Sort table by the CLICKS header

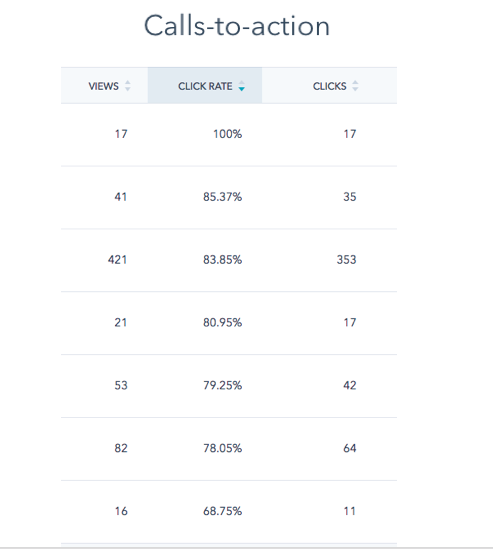pyautogui.click(x=329, y=85)
